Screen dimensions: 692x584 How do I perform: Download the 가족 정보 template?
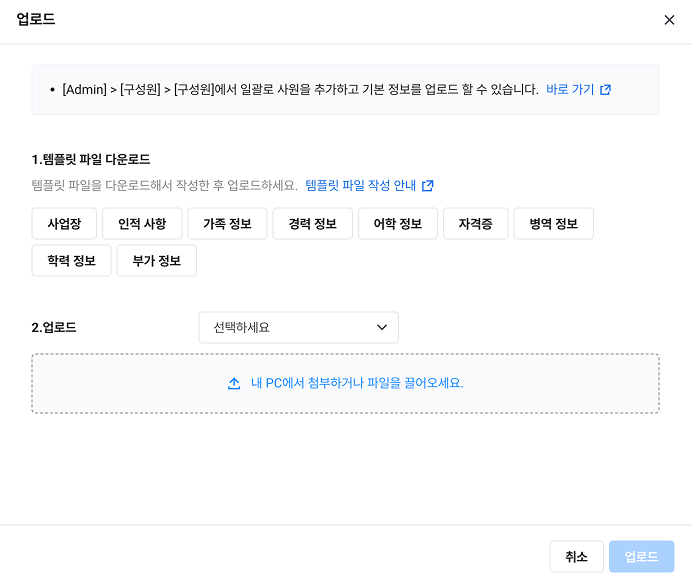coord(227,224)
